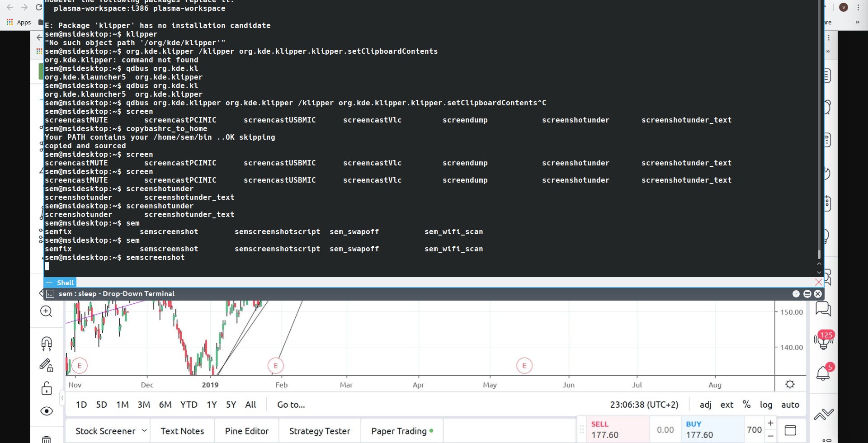
Task: Click 150.00 price axis label
Action: coord(791,312)
